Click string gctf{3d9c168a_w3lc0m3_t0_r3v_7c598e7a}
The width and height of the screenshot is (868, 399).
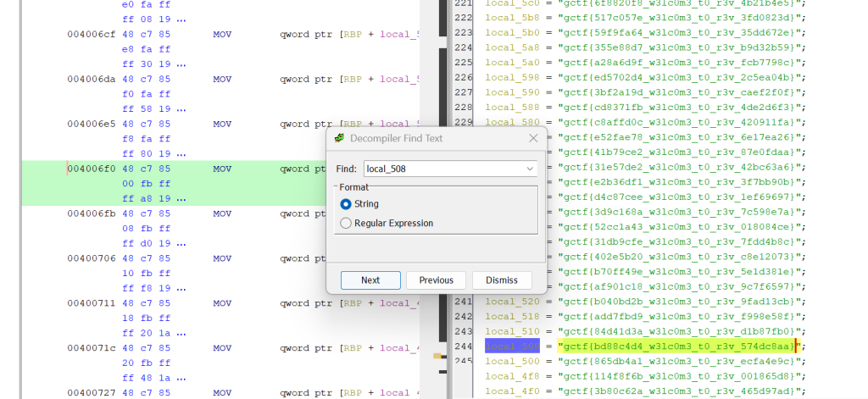679,212
